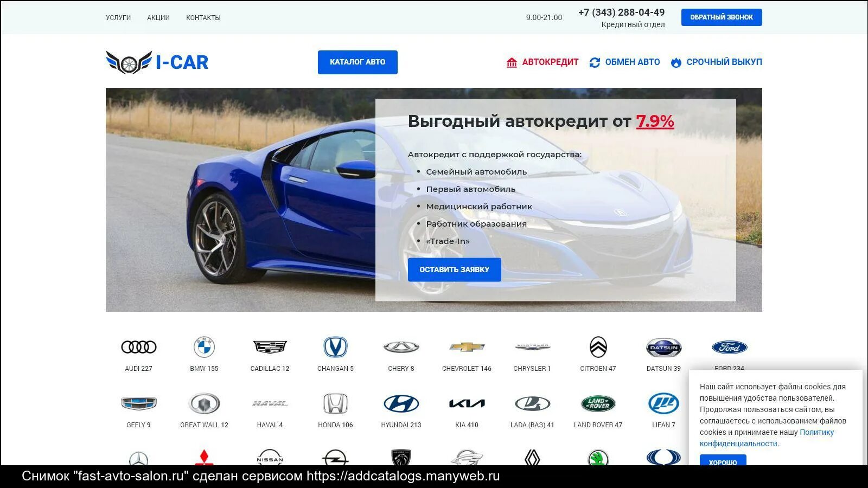Click the phone number +7 (343) 288-04-49
Viewport: 868px width, 488px height.
tap(621, 12)
